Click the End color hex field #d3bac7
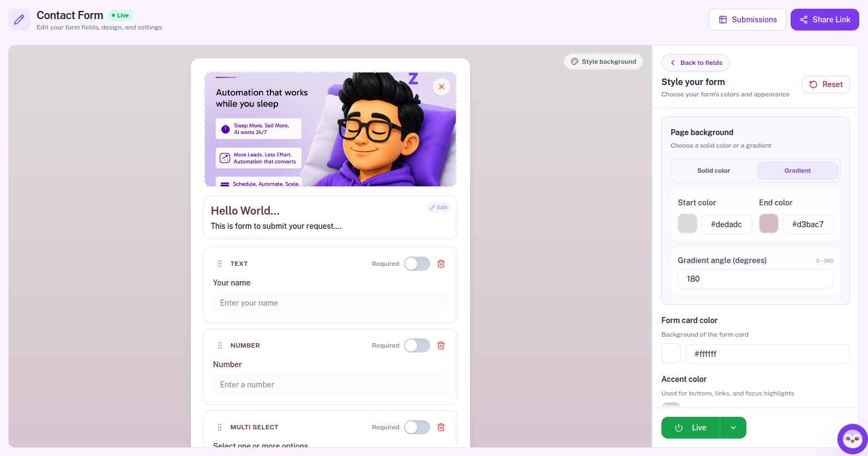 (808, 224)
